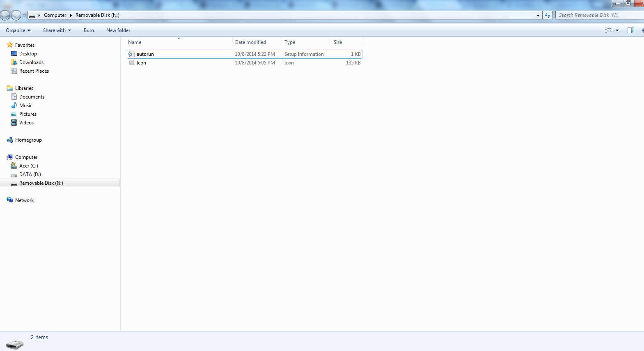The image size is (644, 351).
Task: Select Removable Disk (N:) in the navigation tree
Action: click(x=60, y=183)
